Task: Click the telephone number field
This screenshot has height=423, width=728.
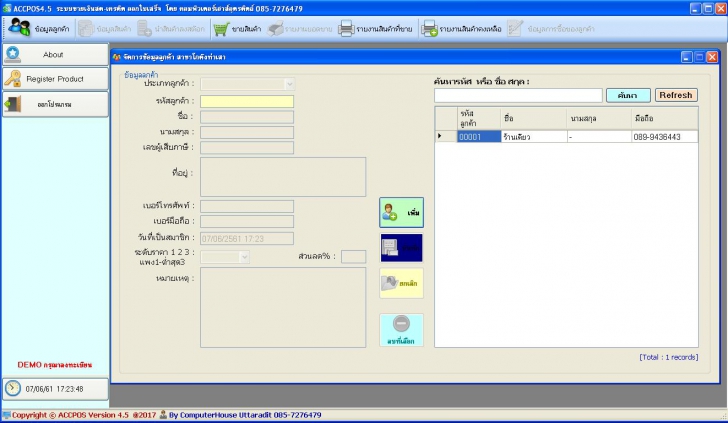Action: pos(247,206)
